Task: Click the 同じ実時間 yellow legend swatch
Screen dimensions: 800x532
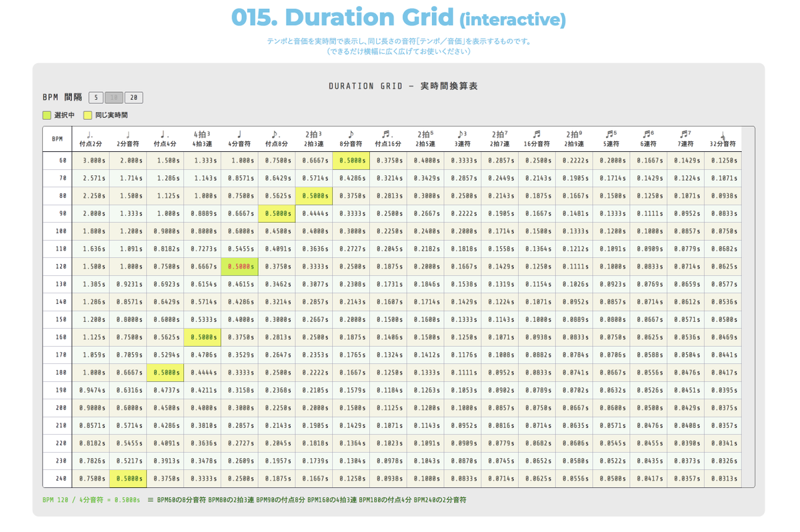Action: click(x=87, y=115)
